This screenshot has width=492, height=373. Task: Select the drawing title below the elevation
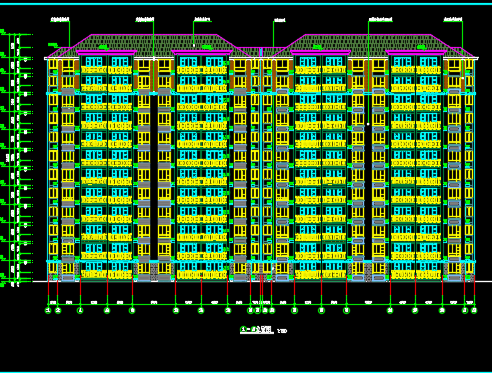[x=256, y=330]
